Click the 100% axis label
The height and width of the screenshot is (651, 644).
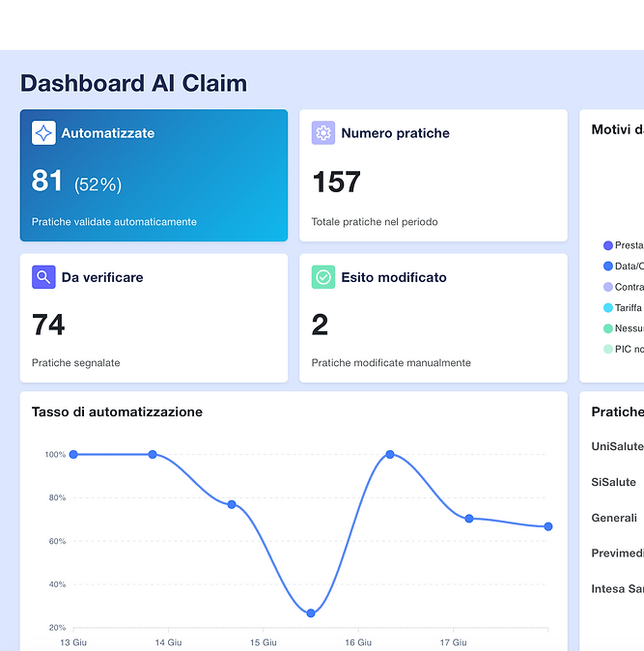(x=55, y=455)
